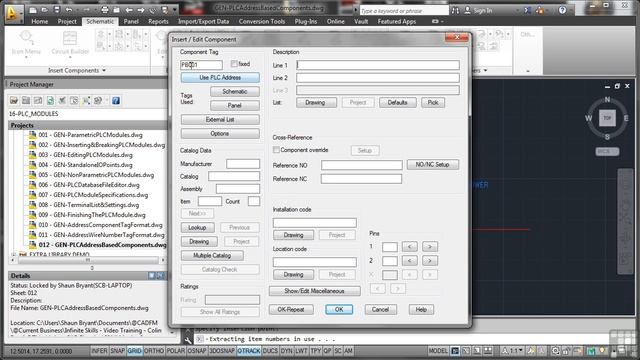Click the New file icon in quick access toolbar
640x360 pixels.
click(33, 10)
